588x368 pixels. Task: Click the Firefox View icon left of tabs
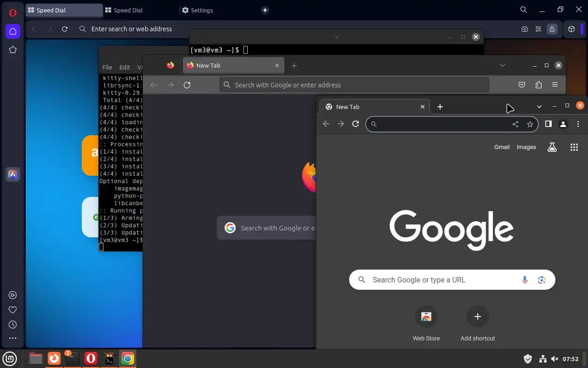170,66
